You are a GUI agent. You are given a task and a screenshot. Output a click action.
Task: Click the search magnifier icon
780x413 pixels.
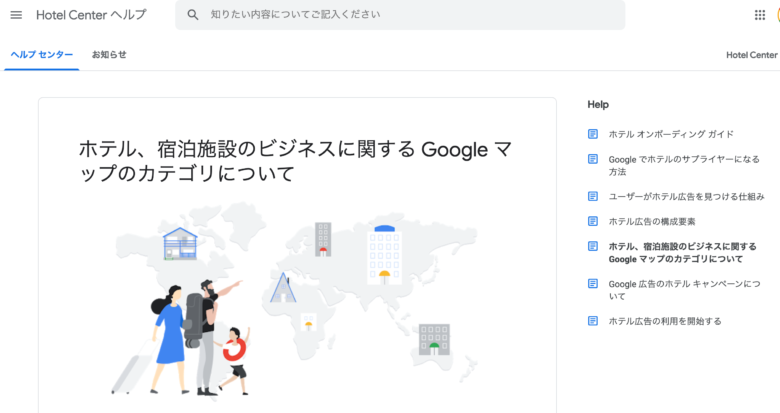193,15
